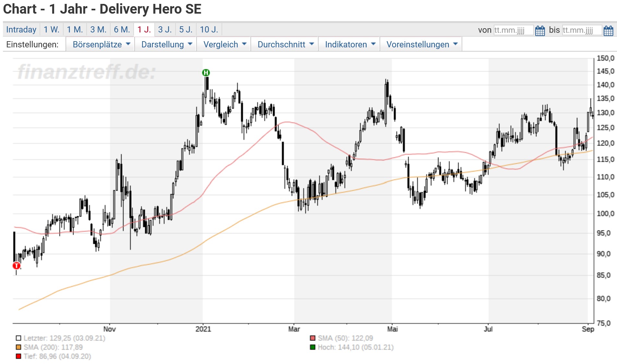617x364 pixels.
Task: Click the green H high marker on chart
Action: (x=206, y=73)
